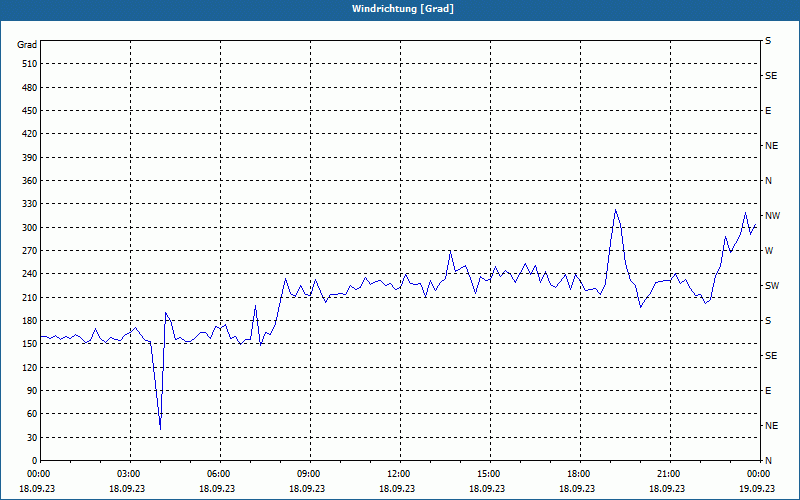Select the 30 y-axis value
The width and height of the screenshot is (800, 500).
tap(32, 437)
